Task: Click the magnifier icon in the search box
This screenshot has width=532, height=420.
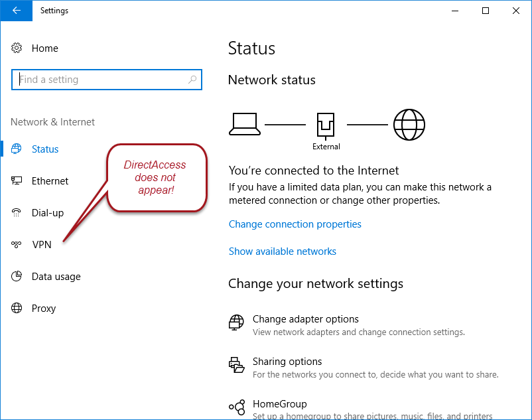Action: tap(192, 79)
